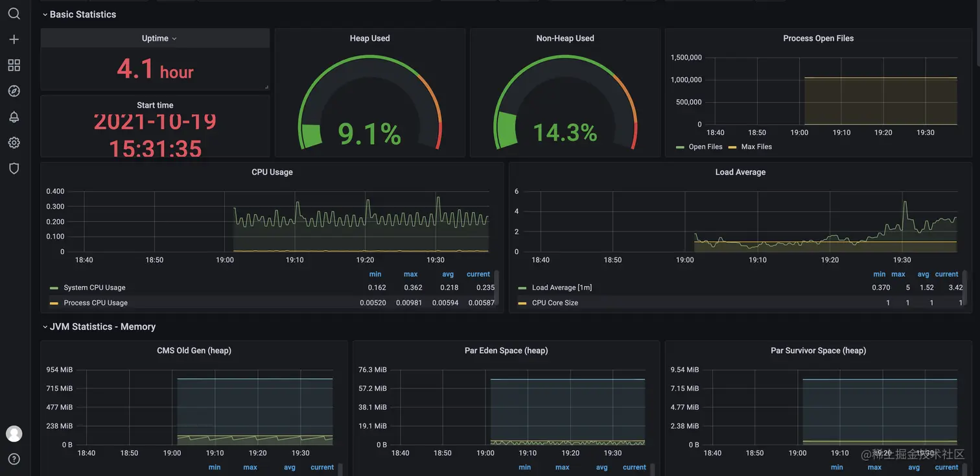Viewport: 980px width, 476px height.
Task: Toggle the Process CPU Usage legend series
Action: [95, 303]
